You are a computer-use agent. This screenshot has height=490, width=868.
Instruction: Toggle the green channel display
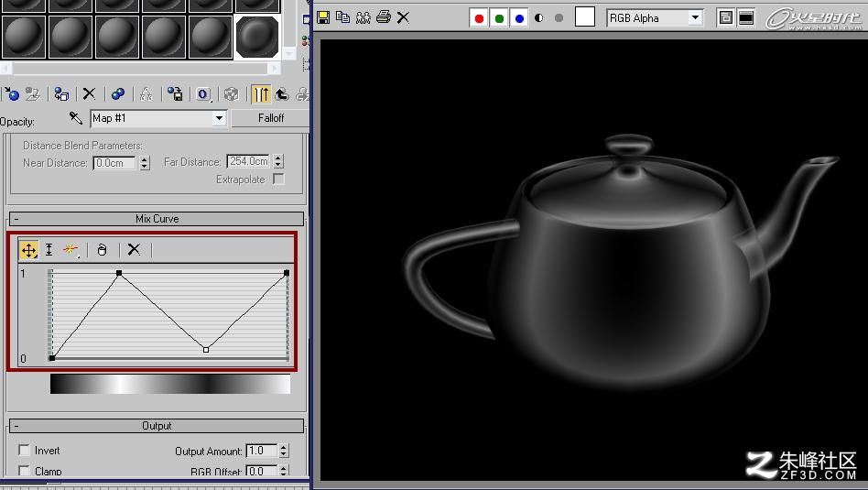(x=499, y=18)
